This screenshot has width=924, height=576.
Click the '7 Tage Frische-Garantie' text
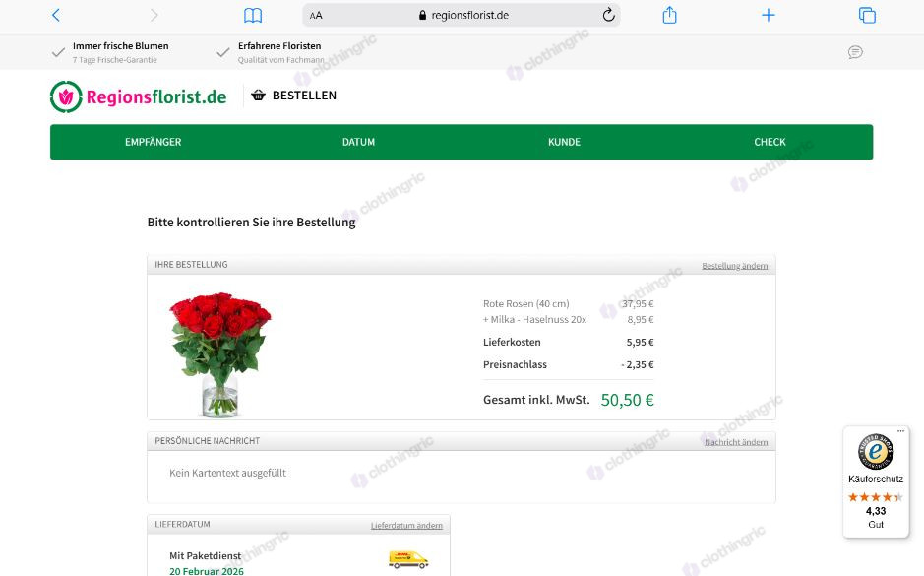(x=115, y=60)
